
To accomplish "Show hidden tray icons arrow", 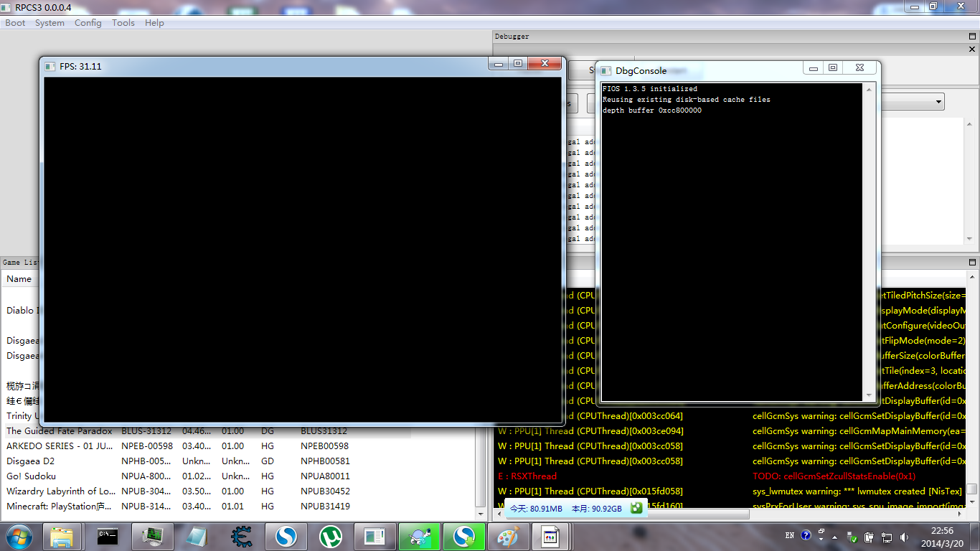I will [x=834, y=536].
